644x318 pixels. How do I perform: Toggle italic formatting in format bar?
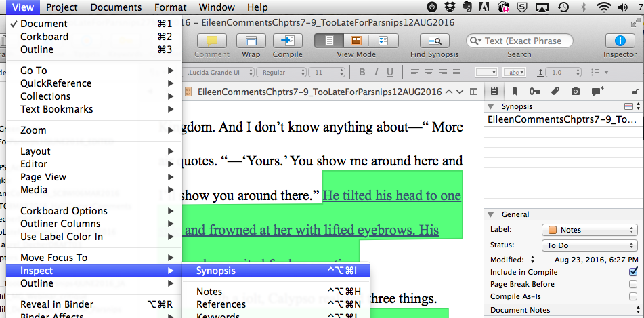pyautogui.click(x=376, y=73)
